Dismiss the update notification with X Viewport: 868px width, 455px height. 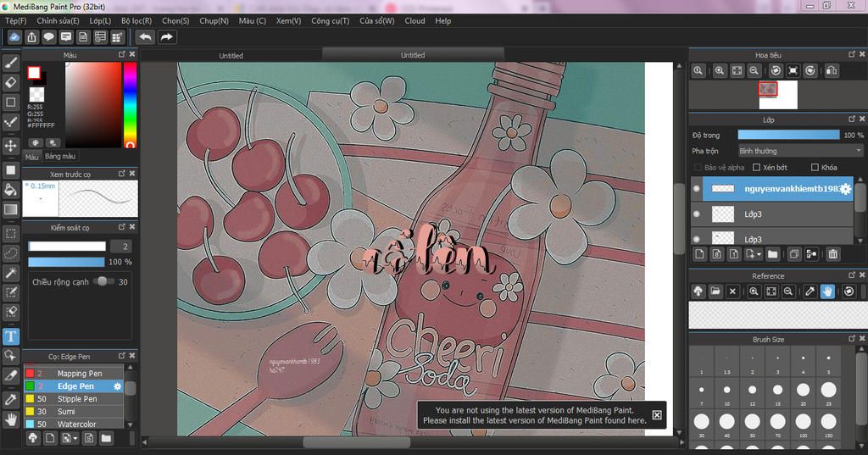pos(657,414)
